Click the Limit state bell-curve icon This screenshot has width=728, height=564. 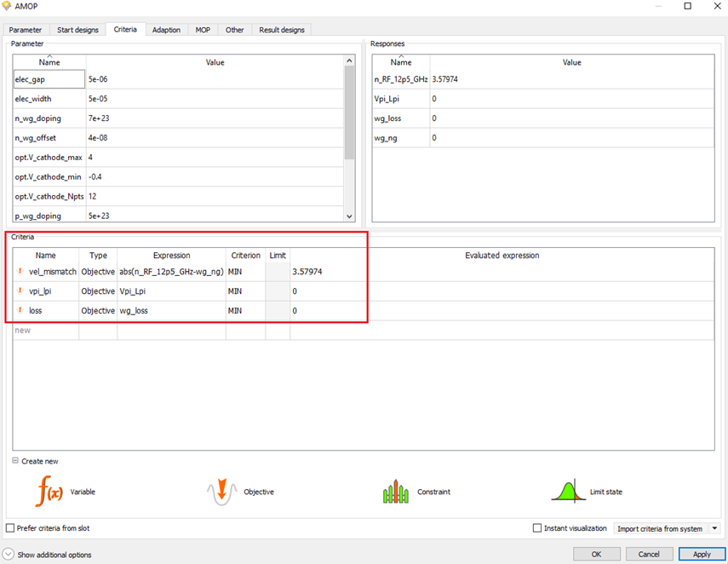click(568, 492)
